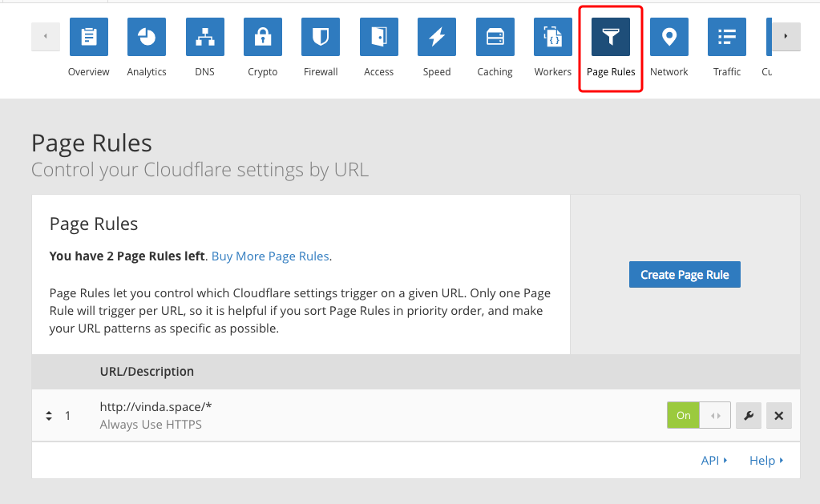Go to the DNS settings icon

pos(204,37)
